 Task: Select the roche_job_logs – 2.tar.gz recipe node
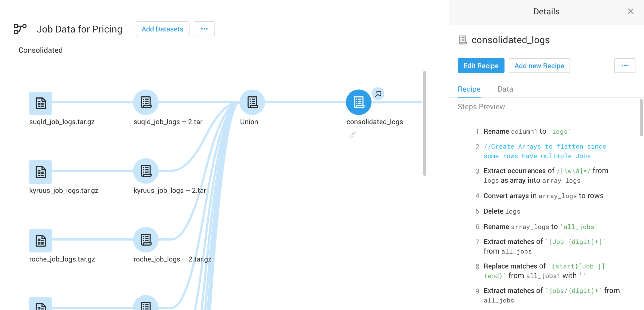(146, 240)
